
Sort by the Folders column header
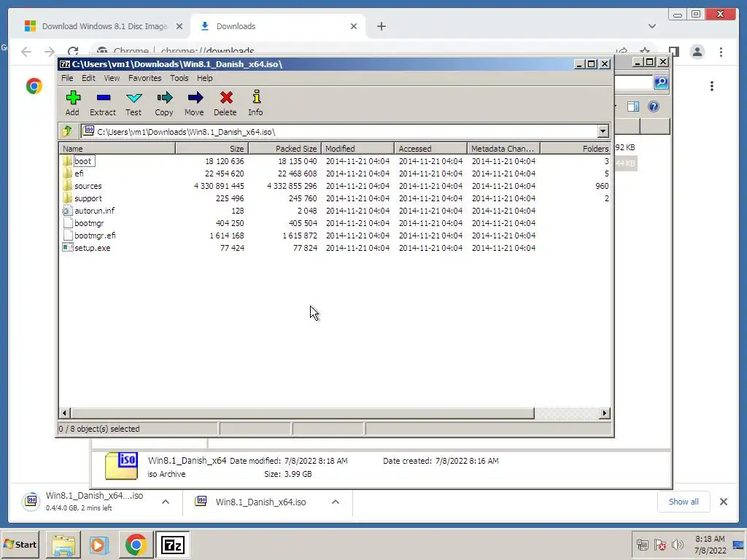coord(576,149)
